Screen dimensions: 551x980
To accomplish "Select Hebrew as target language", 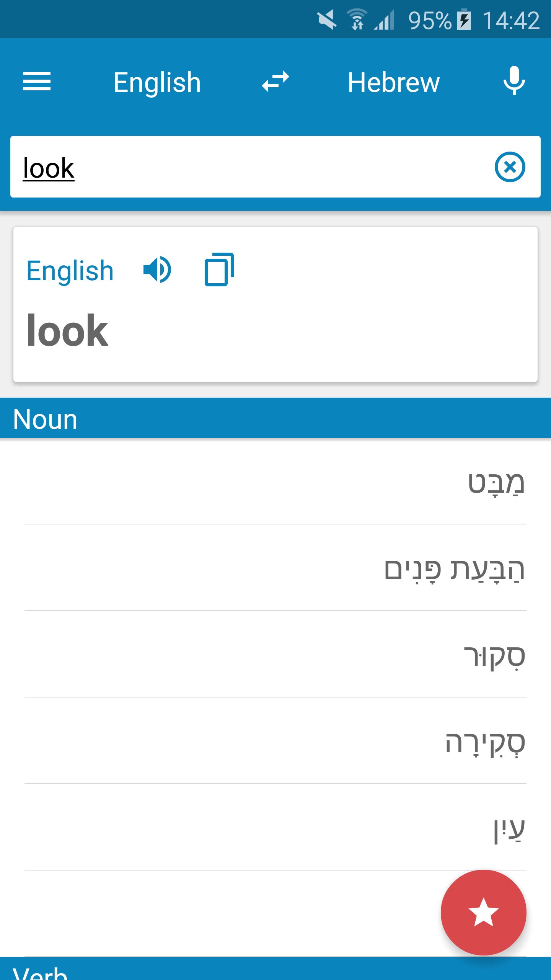I will (x=393, y=82).
